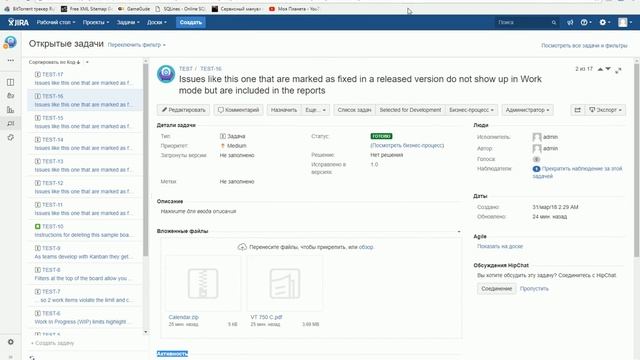
Task: Click the обзор link to attach files
Action: [366, 247]
